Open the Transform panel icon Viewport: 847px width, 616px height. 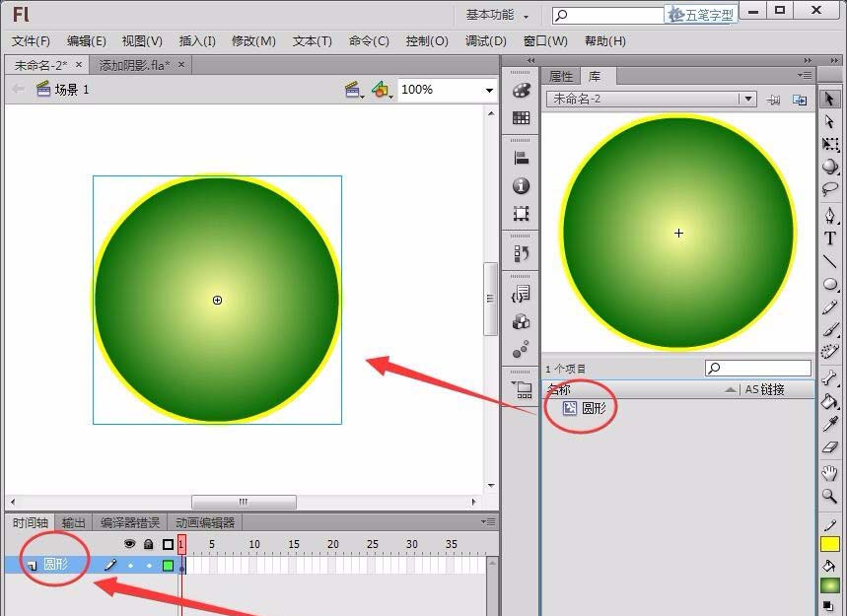coord(521,213)
